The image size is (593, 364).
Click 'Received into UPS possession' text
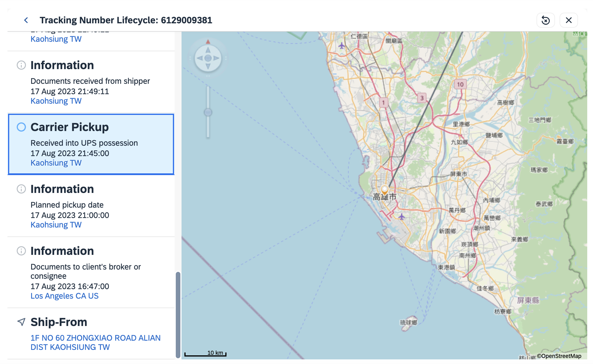(84, 143)
